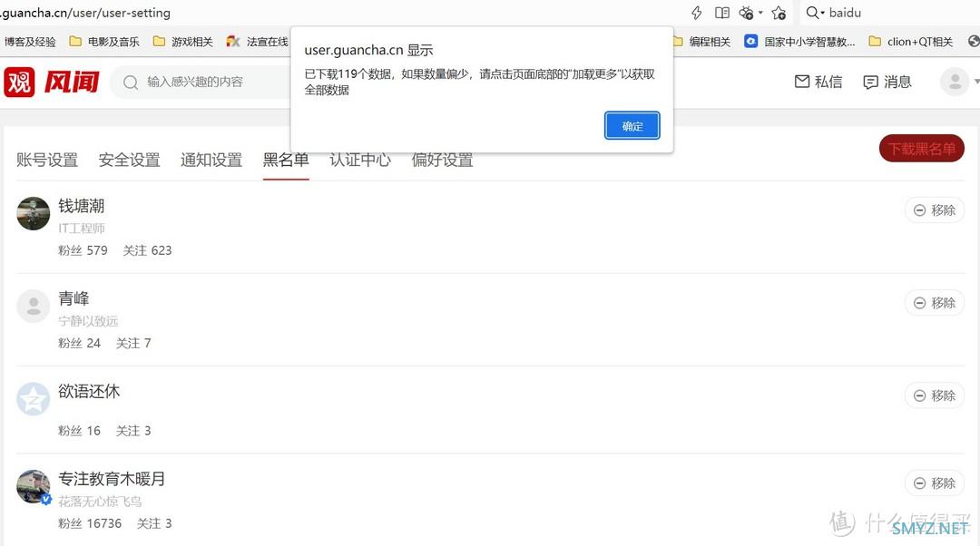Click the add-to-favorites star icon
The image size is (980, 546).
pyautogui.click(x=779, y=13)
